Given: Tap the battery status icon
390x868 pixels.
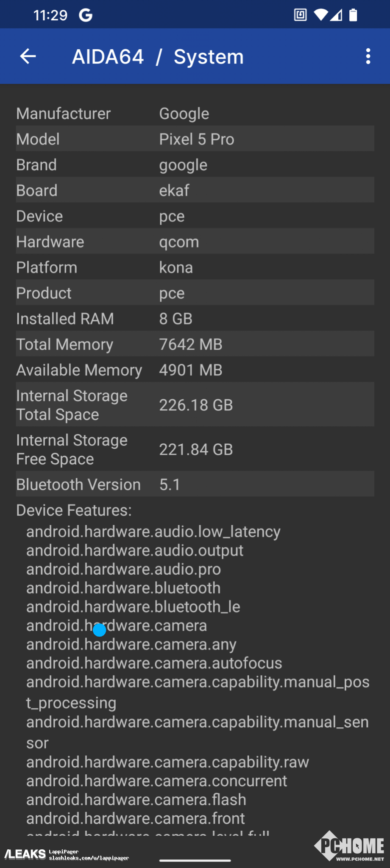Looking at the screenshot, I should (x=353, y=15).
